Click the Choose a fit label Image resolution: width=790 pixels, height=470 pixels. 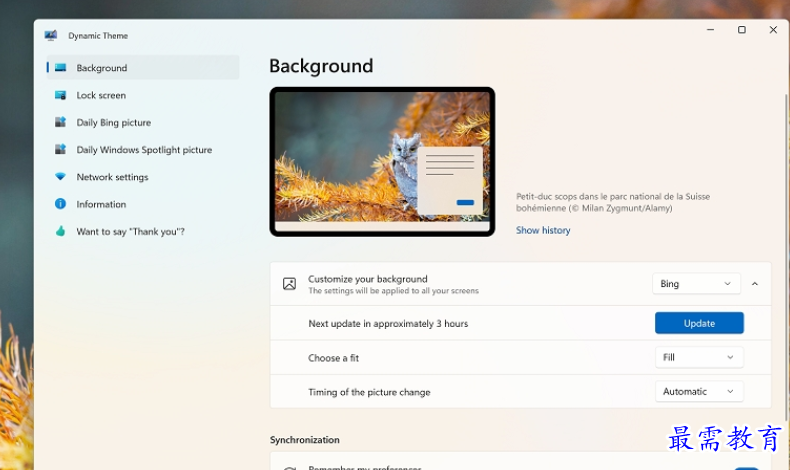point(333,358)
